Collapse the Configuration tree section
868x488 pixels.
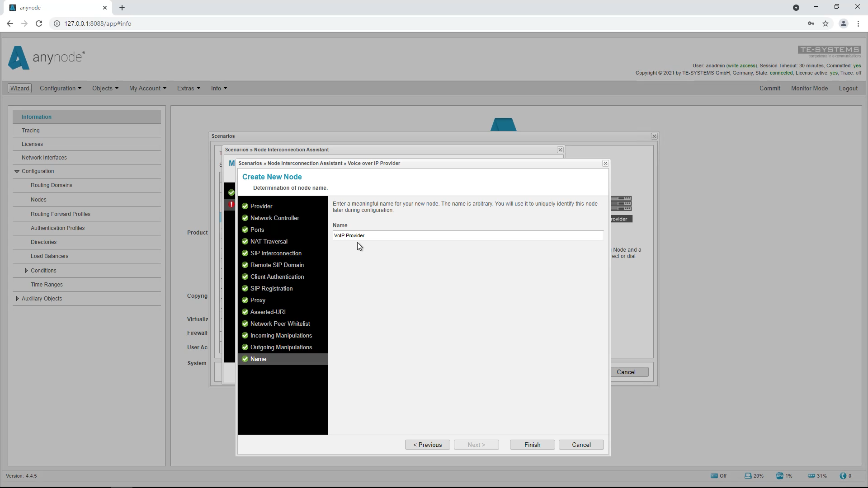click(x=17, y=171)
